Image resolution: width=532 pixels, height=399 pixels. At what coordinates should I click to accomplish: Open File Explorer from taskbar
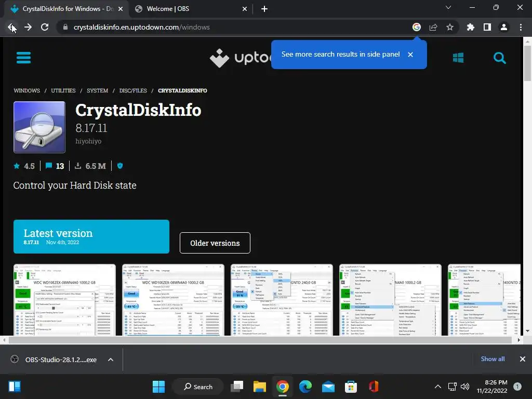coord(260,387)
